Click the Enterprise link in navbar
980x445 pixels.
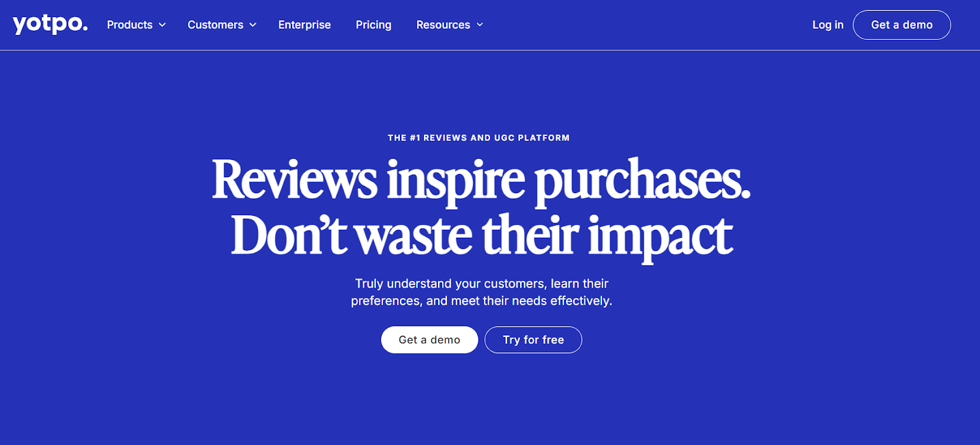[x=304, y=25]
